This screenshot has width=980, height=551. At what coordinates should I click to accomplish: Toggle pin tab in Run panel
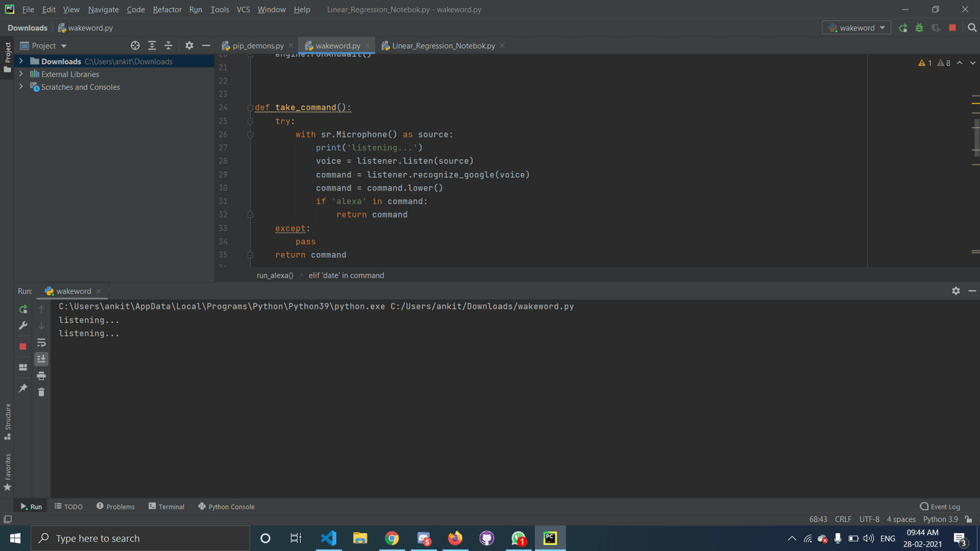(23, 388)
